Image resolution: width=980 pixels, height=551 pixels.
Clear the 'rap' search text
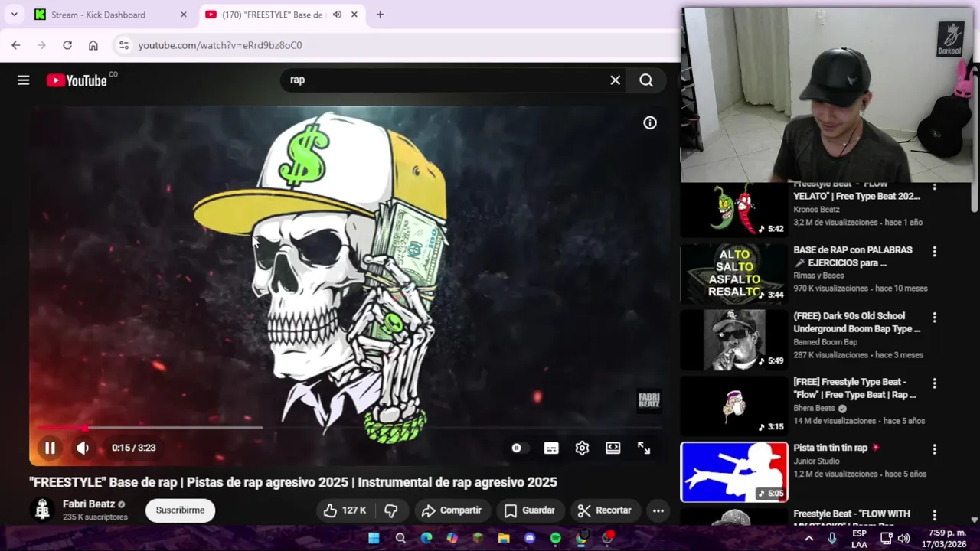point(615,80)
